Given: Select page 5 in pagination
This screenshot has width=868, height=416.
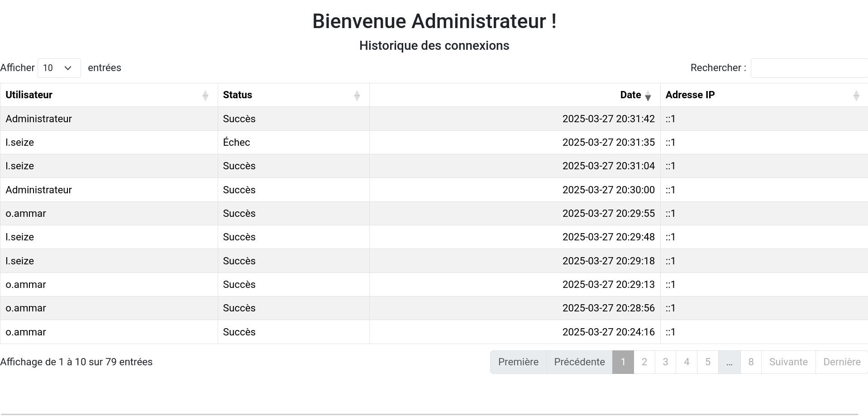Looking at the screenshot, I should pyautogui.click(x=708, y=362).
